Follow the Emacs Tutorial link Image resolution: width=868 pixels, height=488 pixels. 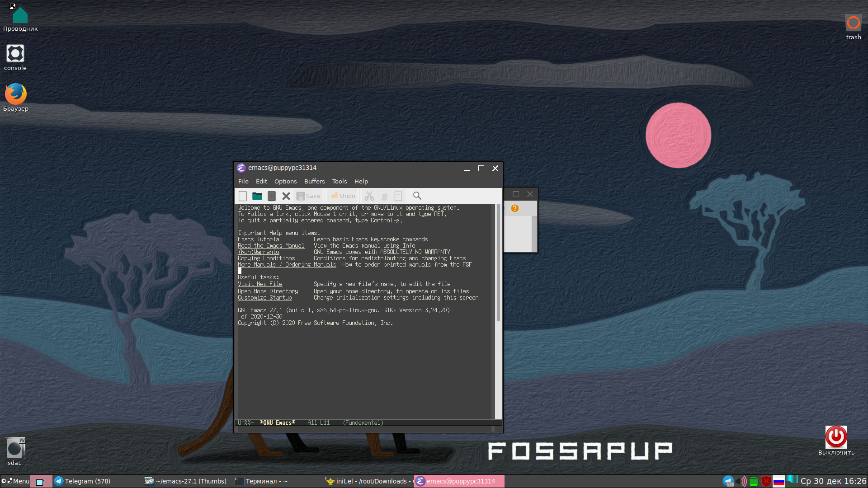260,239
